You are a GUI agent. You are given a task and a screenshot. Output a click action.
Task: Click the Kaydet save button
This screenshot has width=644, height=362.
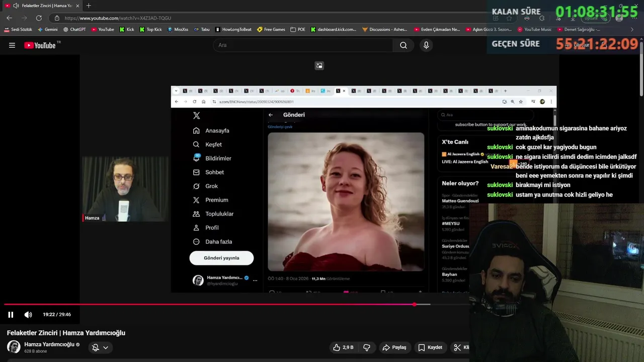tap(430, 347)
